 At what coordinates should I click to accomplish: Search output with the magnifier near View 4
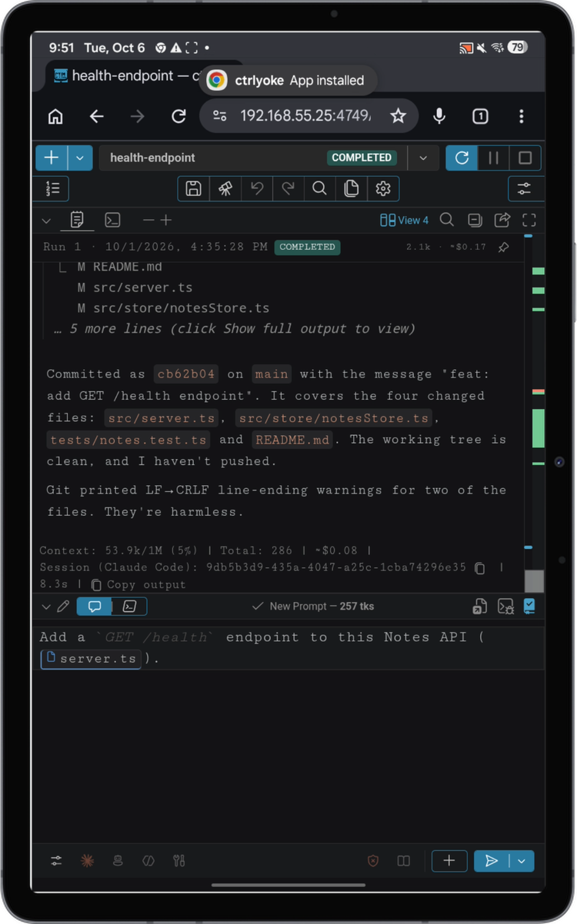point(446,221)
